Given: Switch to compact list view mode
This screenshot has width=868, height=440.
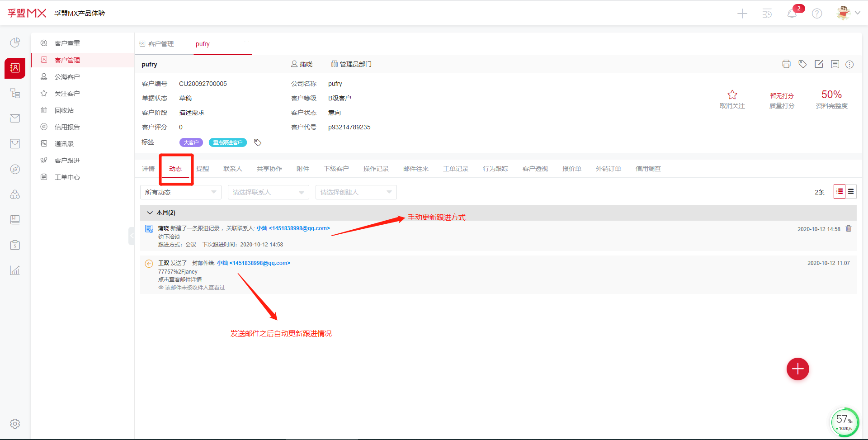Looking at the screenshot, I should 851,192.
